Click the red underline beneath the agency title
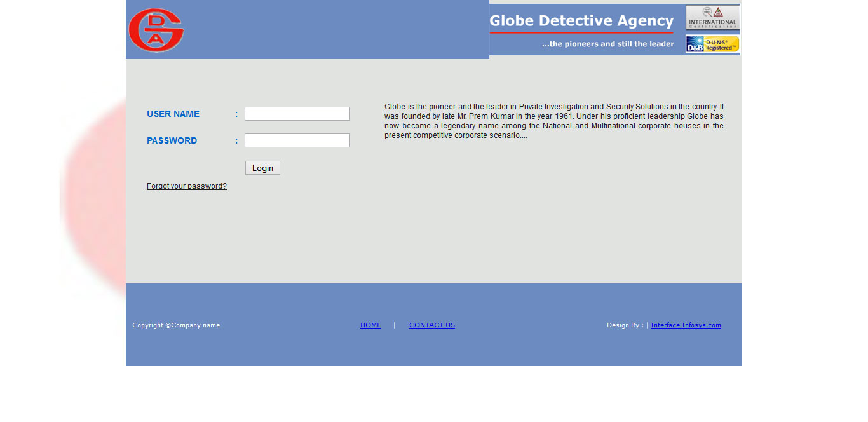Image resolution: width=868 pixels, height=422 pixels. pyautogui.click(x=581, y=33)
